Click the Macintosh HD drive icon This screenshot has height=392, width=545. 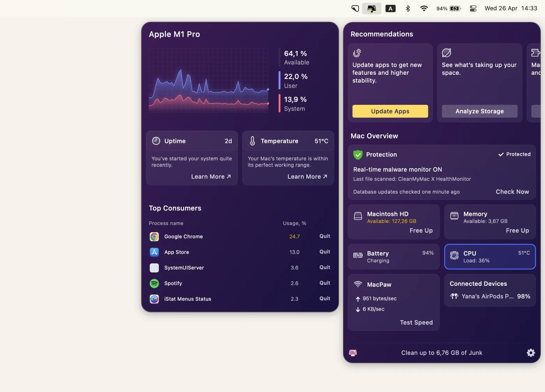(358, 216)
